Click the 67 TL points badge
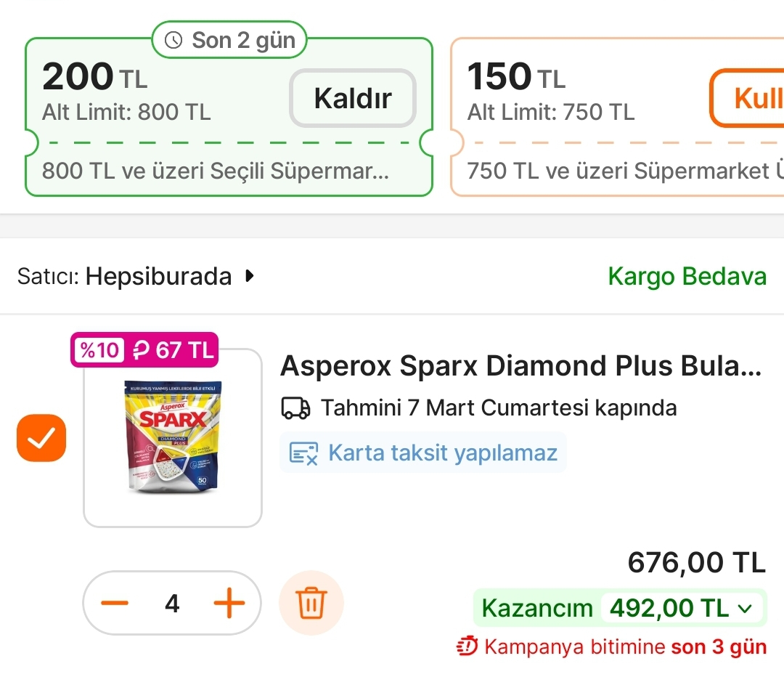784x677 pixels. point(173,351)
